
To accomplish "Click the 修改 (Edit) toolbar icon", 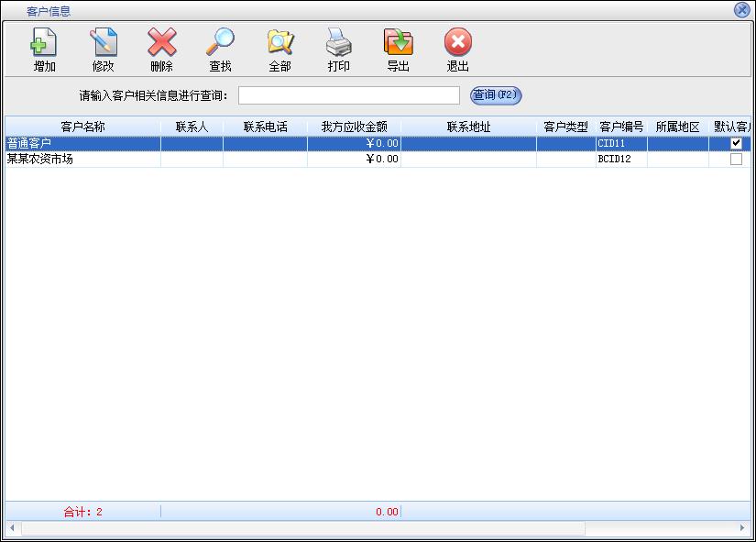I will pos(103,43).
